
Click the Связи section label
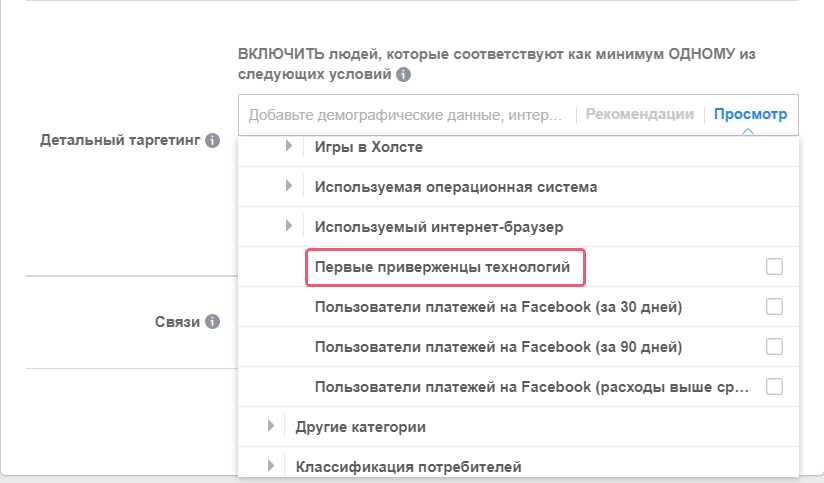[177, 322]
